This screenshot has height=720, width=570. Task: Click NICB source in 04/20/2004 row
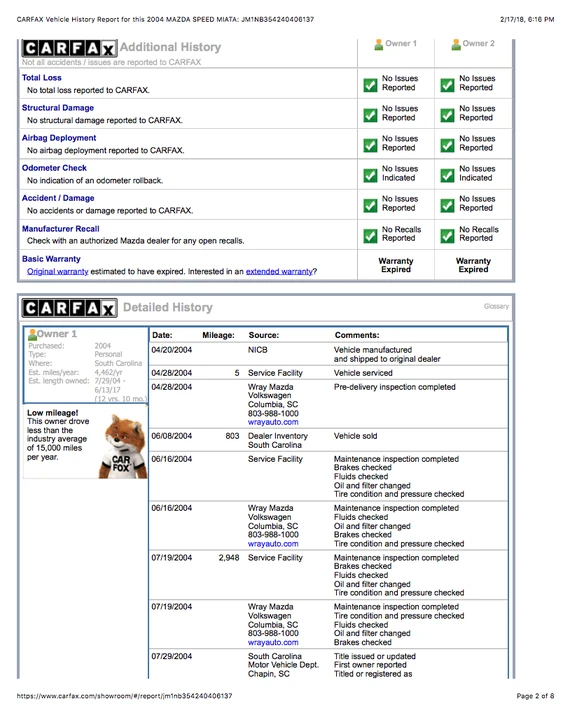tap(258, 350)
